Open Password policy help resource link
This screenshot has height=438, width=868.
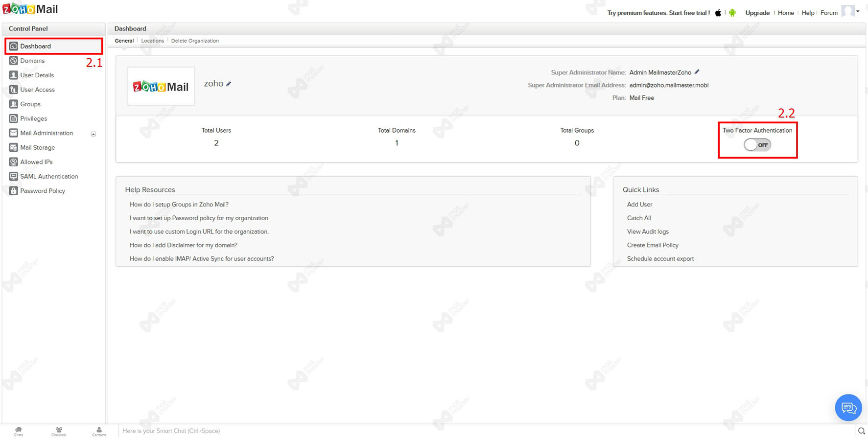click(200, 218)
